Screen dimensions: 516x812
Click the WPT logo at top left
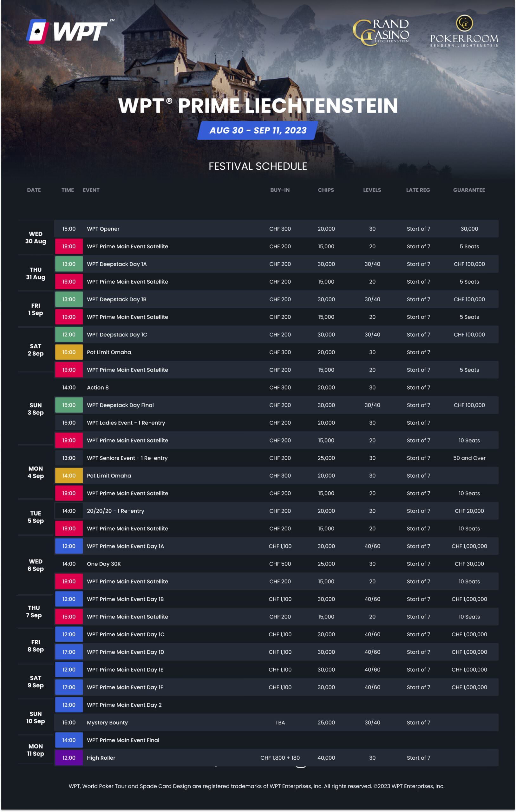coord(67,32)
